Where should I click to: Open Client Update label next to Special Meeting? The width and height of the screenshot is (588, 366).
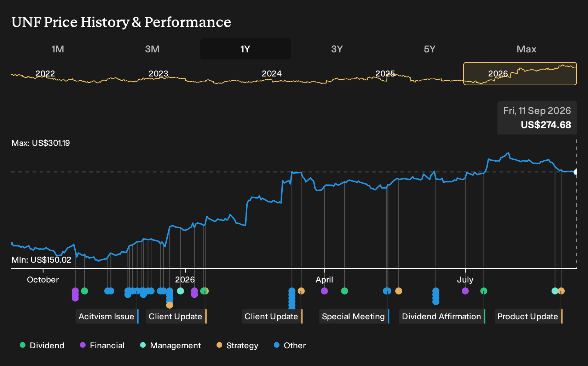[x=272, y=316]
